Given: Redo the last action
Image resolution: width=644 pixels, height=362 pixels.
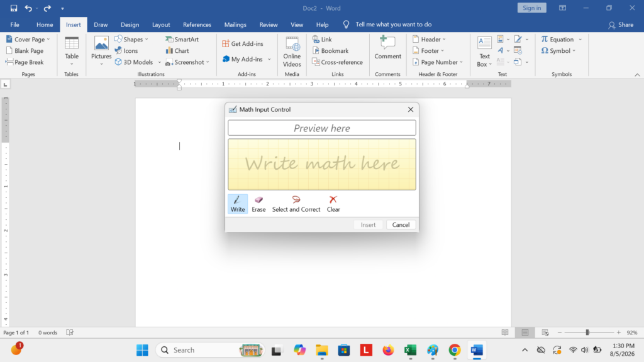Looking at the screenshot, I should 47,8.
